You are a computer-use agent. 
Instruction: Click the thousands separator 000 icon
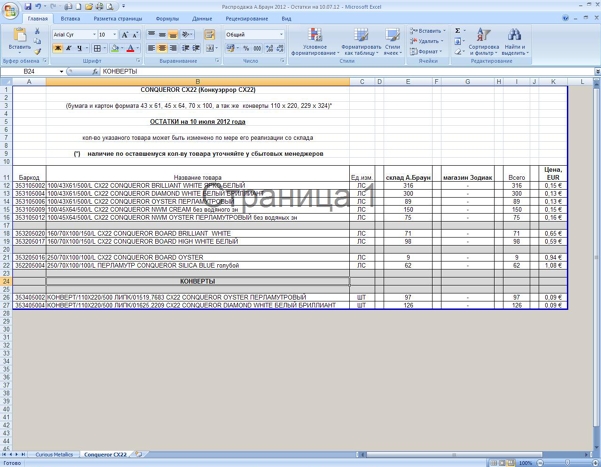(257, 48)
